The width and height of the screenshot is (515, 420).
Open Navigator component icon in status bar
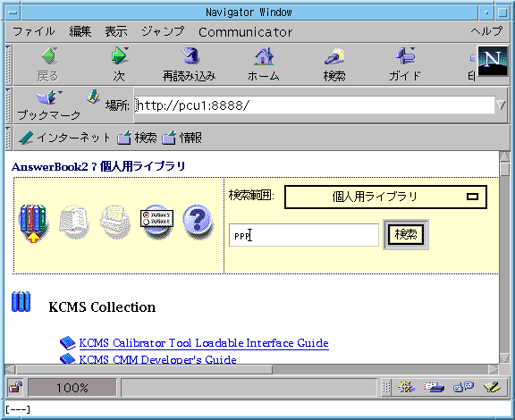coord(406,388)
